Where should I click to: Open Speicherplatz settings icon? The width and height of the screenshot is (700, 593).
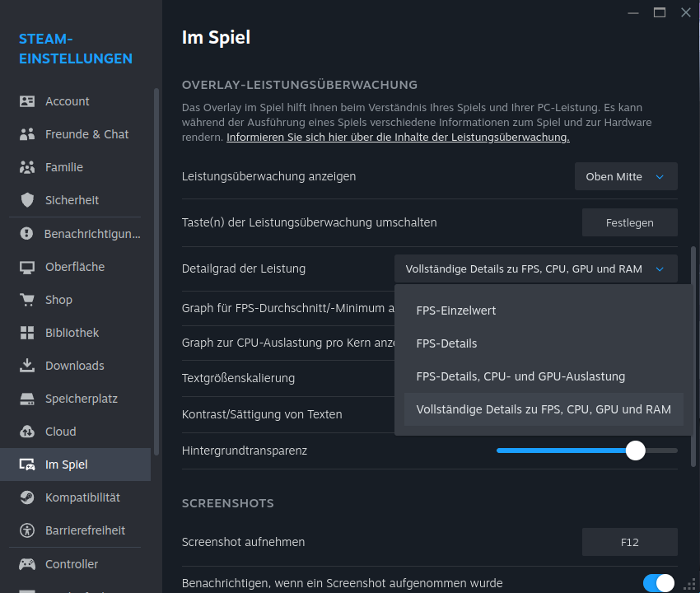point(27,398)
